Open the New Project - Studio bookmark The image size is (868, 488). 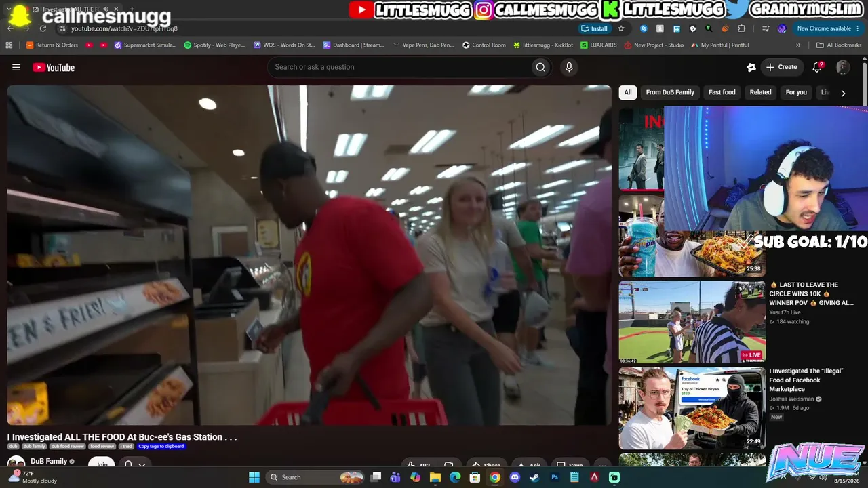point(654,45)
